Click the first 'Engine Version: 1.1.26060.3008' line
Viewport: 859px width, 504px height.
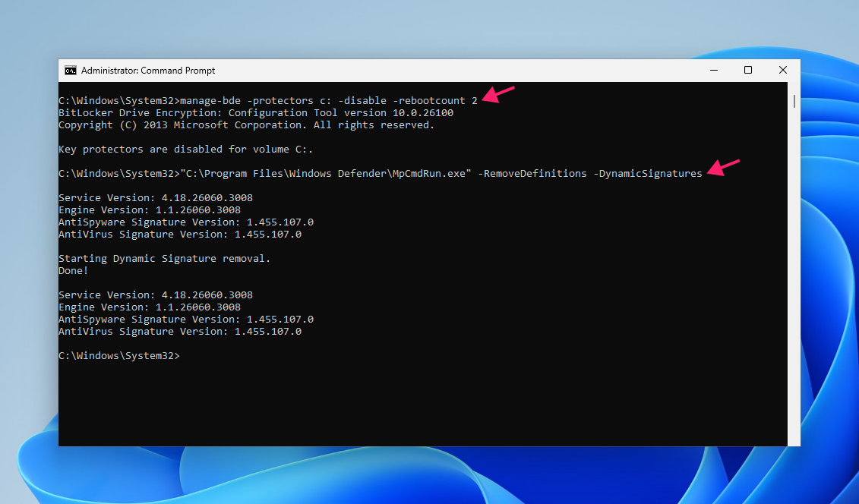[150, 209]
